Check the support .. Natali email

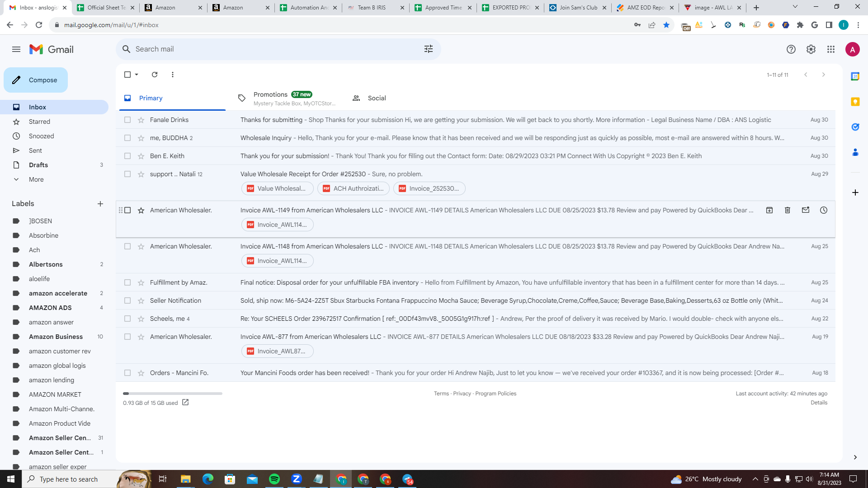(x=127, y=174)
